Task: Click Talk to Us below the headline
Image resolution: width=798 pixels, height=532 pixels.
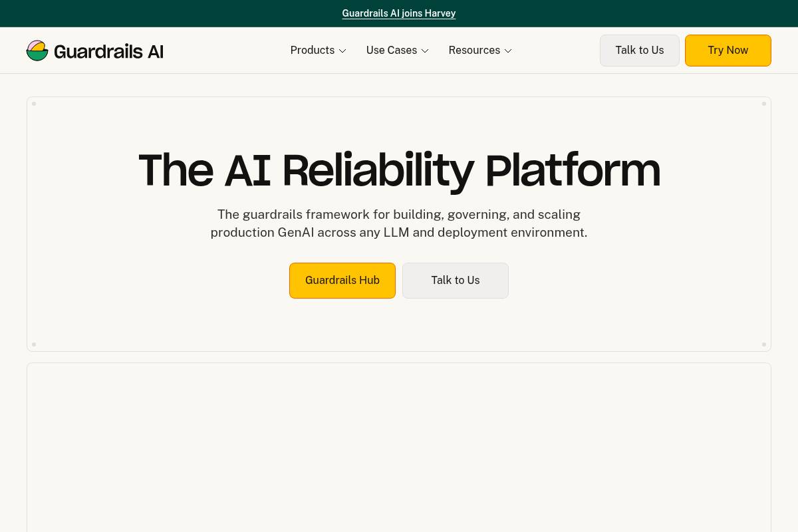Action: point(456,281)
